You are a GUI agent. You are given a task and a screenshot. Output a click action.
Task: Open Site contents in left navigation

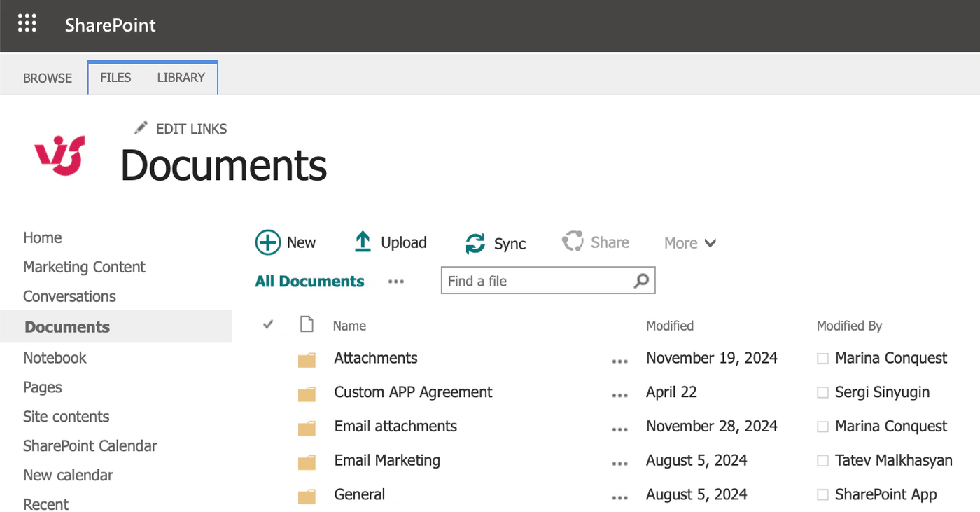point(66,416)
